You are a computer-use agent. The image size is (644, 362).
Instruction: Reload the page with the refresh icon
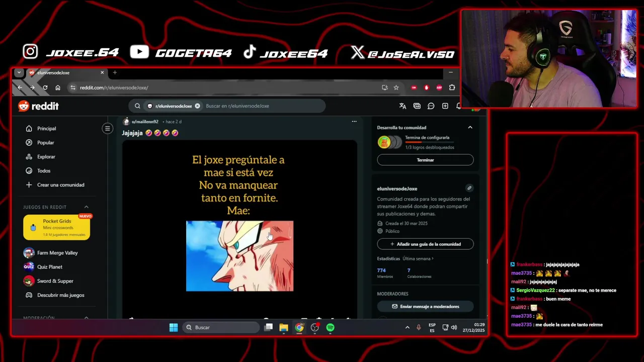[x=45, y=87]
